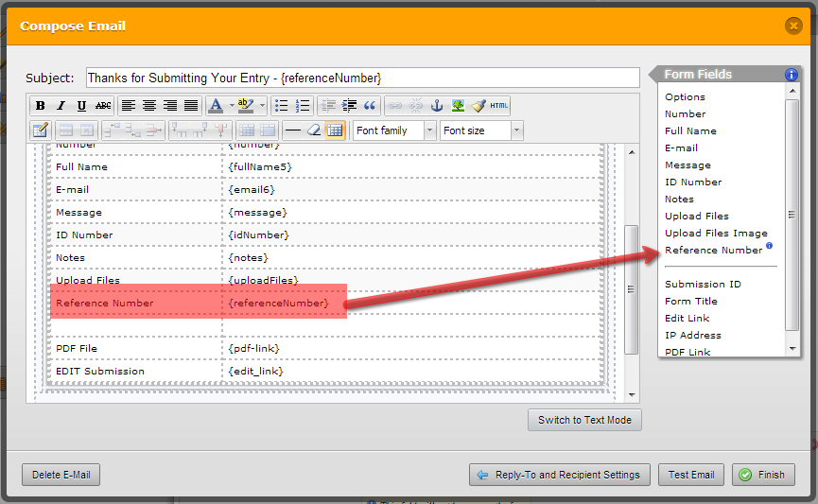This screenshot has height=504, width=818.
Task: Toggle bold formatting in the editor toolbar
Action: coord(41,106)
